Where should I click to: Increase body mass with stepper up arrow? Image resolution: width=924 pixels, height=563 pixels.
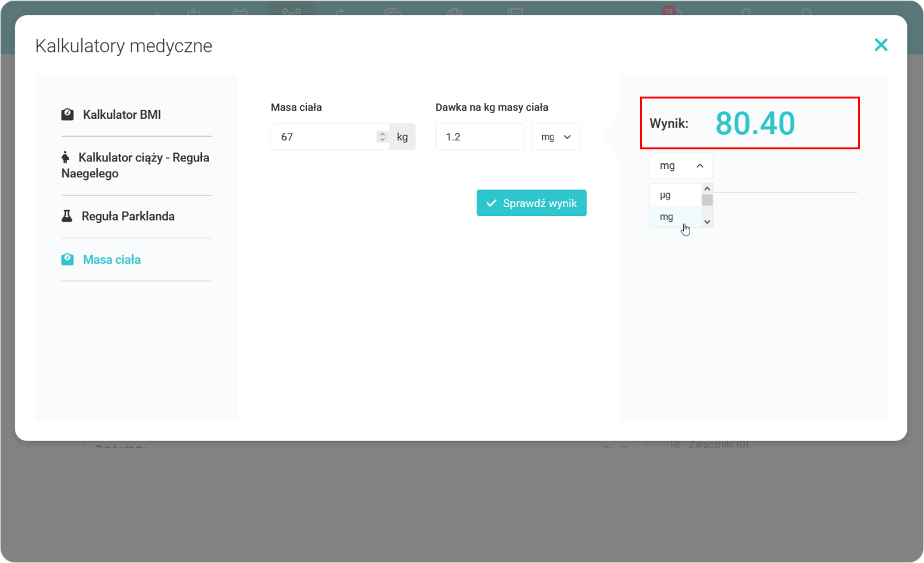(382, 133)
